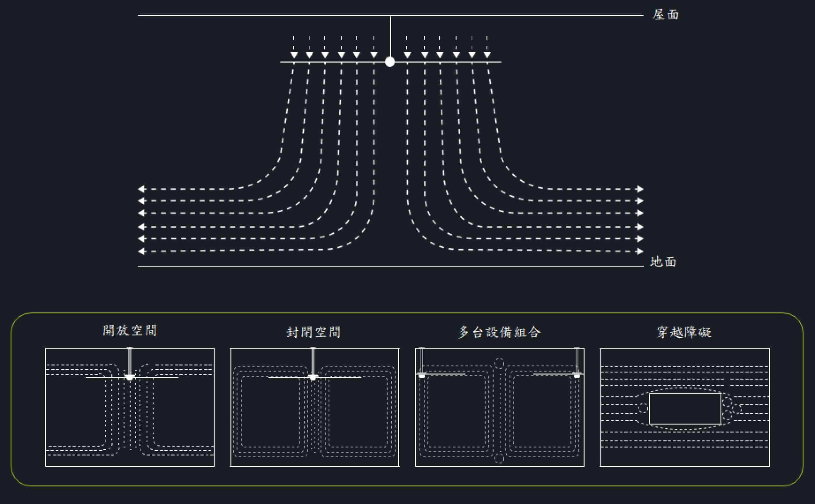Image resolution: width=815 pixels, height=504 pixels.
Task: Click the 屋面 roof label
Action: click(x=665, y=15)
